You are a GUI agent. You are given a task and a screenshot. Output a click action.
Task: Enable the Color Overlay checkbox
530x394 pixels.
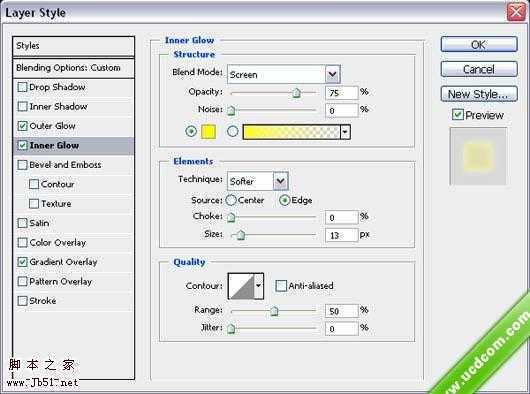(22, 243)
